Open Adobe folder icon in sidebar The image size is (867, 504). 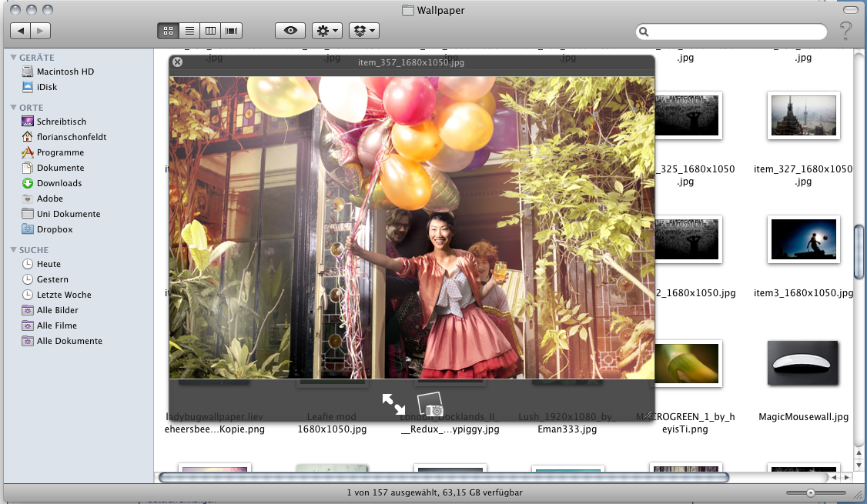(x=28, y=199)
